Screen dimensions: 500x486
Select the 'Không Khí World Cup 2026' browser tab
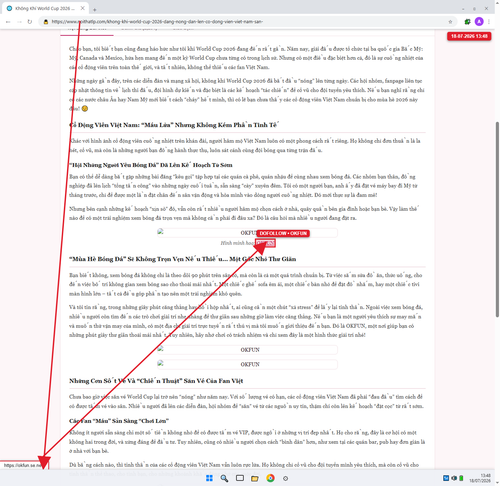45,8
